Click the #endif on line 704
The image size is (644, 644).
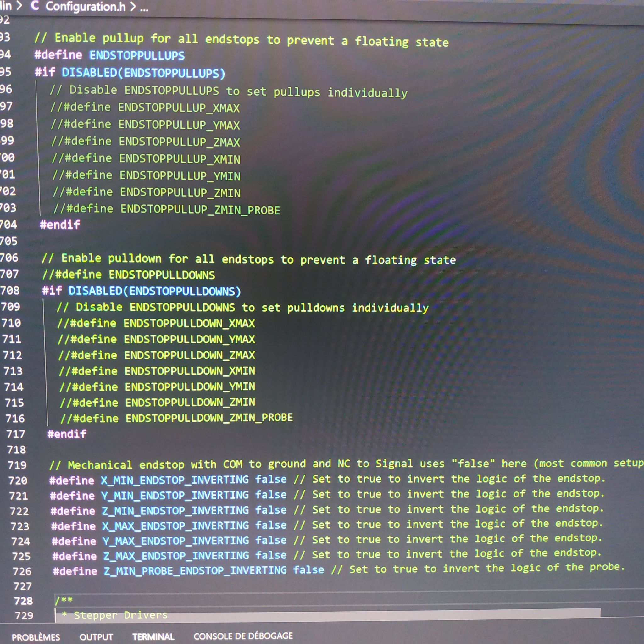[60, 224]
